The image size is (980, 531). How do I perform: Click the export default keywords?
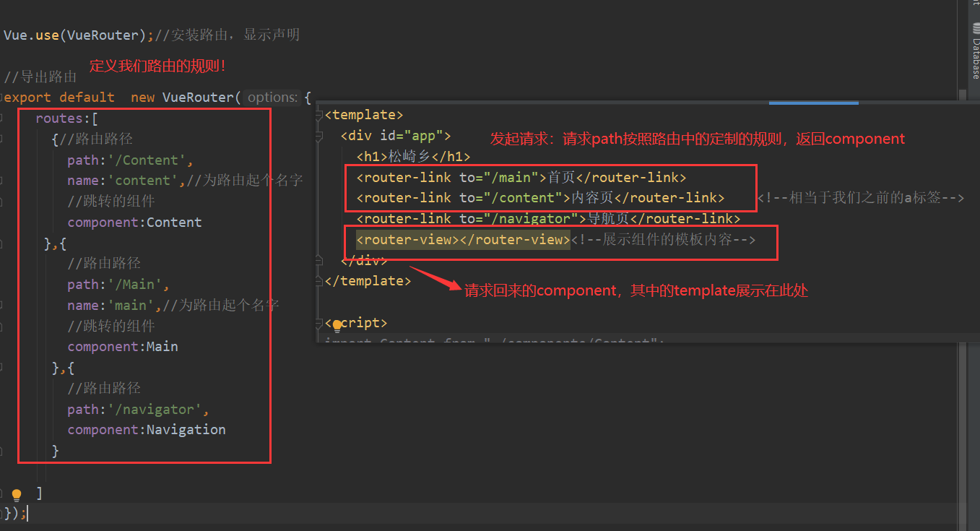(59, 98)
